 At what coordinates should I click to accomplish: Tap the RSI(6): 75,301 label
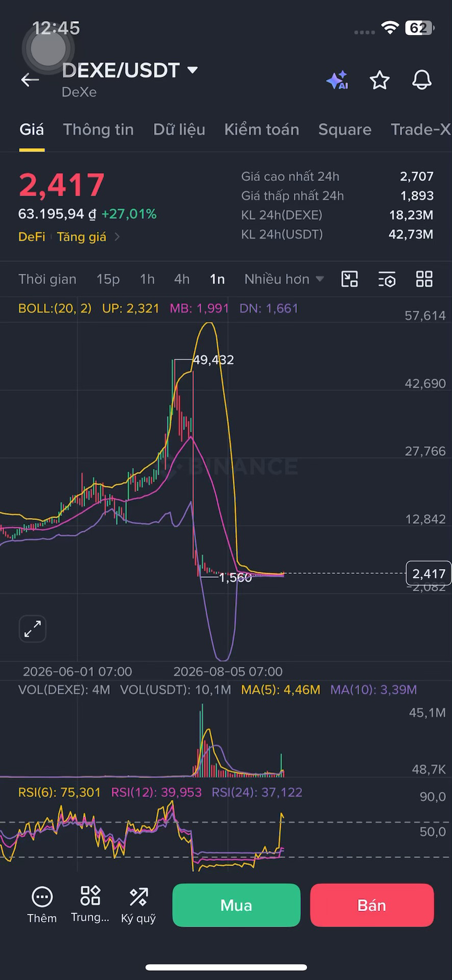point(59,792)
